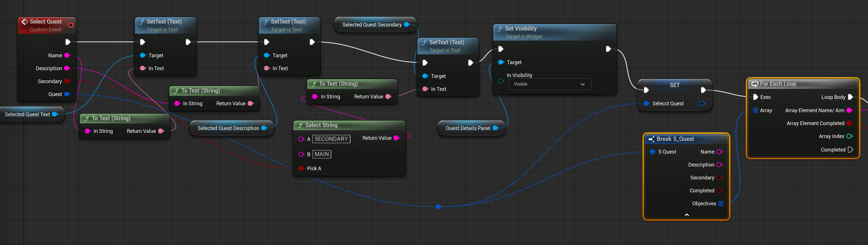Click the Secondary pin on Break S_Quest
Image resolution: width=868 pixels, height=245 pixels.
coord(719,178)
